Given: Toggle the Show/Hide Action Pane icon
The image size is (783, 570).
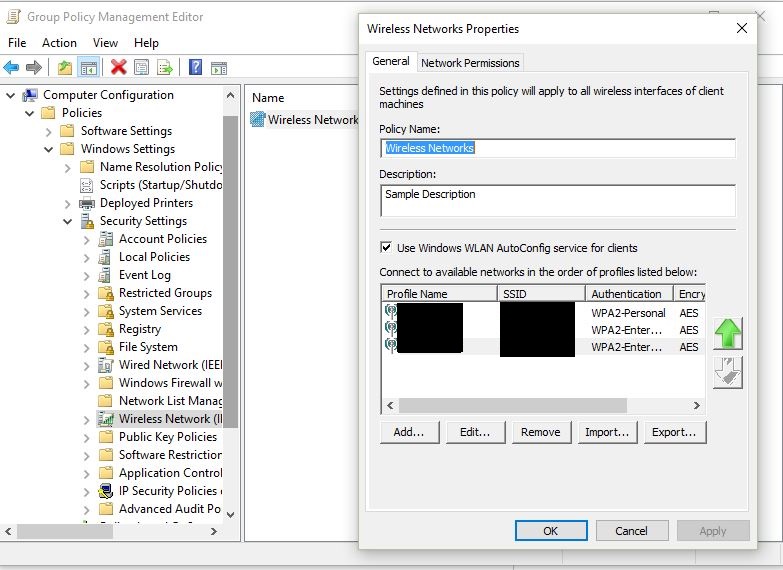Looking at the screenshot, I should pos(219,67).
